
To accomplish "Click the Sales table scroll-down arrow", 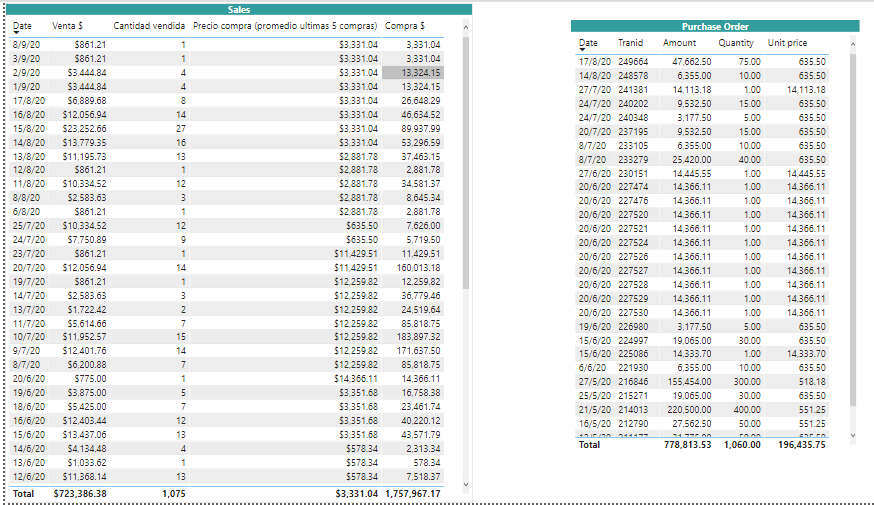I will pyautogui.click(x=466, y=484).
